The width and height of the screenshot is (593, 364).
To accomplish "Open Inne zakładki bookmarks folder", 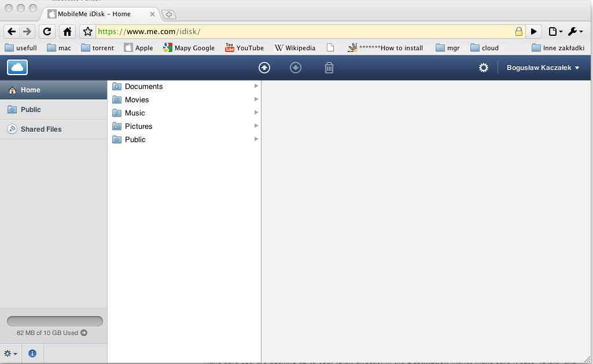I will tap(558, 48).
